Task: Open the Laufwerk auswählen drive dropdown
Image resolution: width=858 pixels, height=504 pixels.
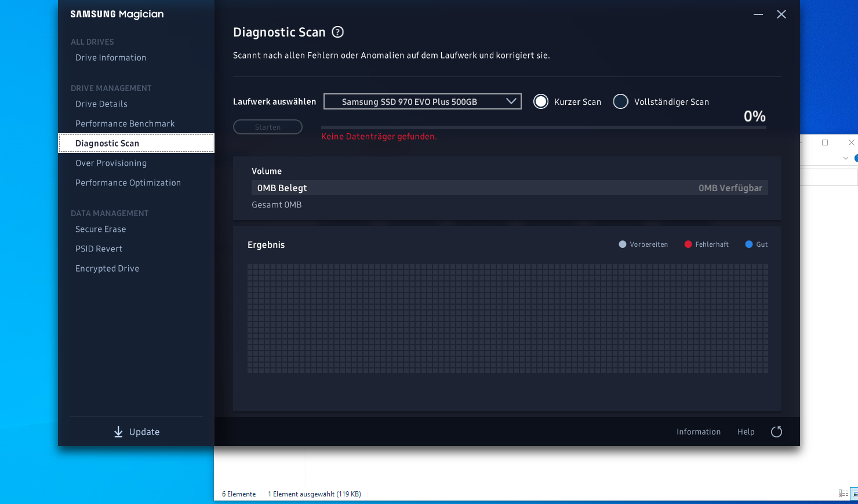Action: [x=423, y=101]
